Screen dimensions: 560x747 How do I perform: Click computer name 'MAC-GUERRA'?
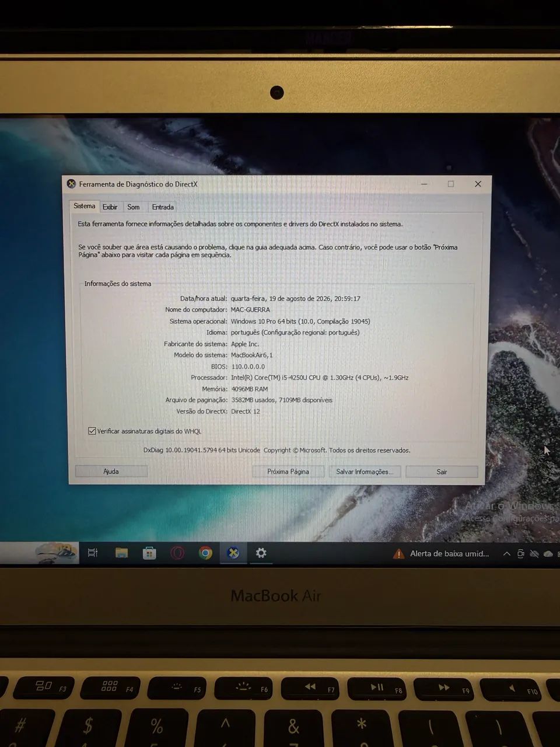point(250,310)
